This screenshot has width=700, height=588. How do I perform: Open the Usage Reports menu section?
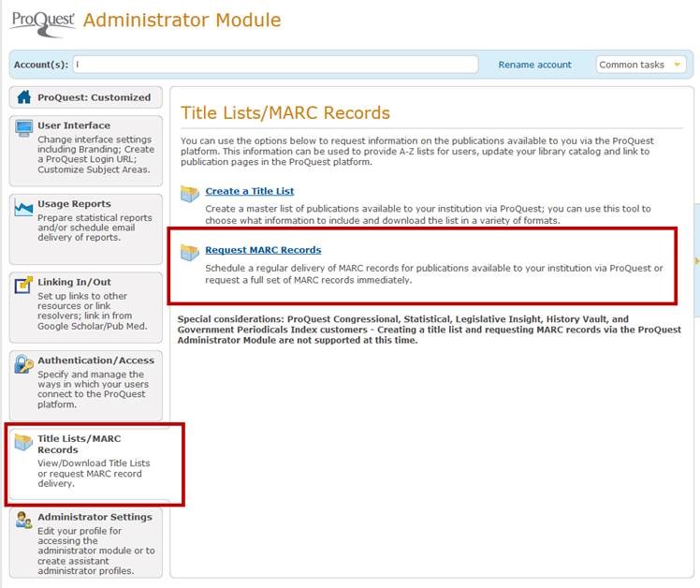(74, 204)
